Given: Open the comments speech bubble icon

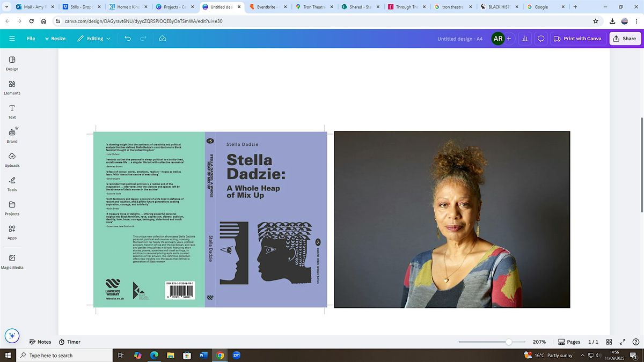Looking at the screenshot, I should coord(541,39).
